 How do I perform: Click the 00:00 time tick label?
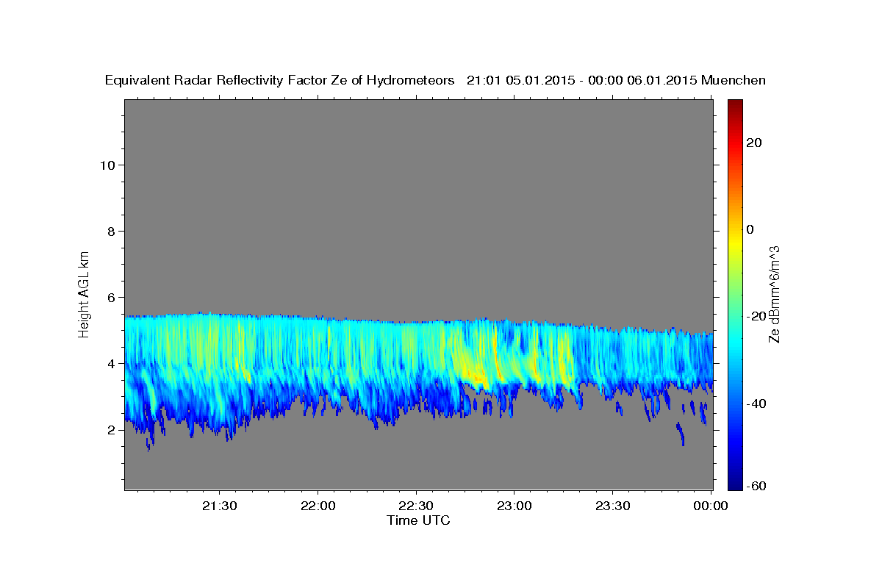pyautogui.click(x=711, y=506)
